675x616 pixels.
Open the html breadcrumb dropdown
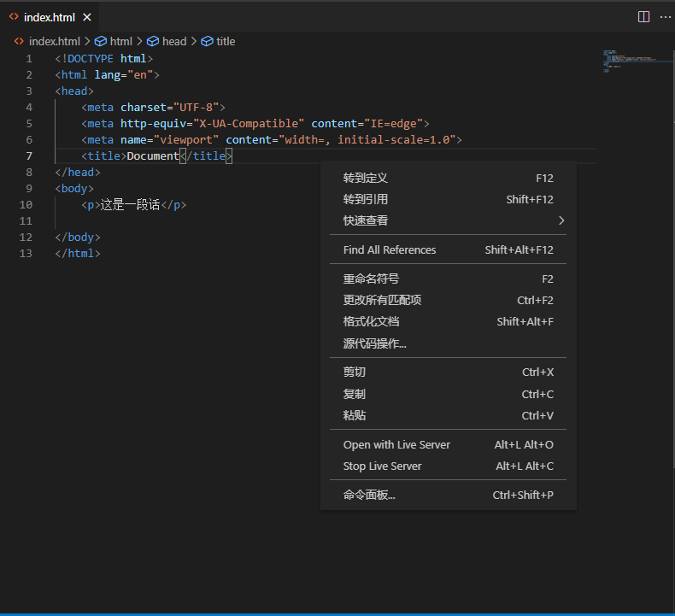(x=120, y=41)
